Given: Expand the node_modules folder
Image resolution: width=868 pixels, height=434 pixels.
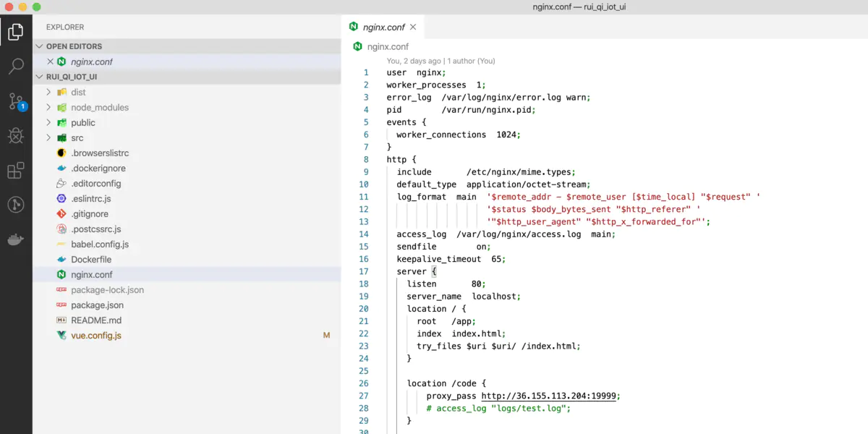Looking at the screenshot, I should (99, 107).
